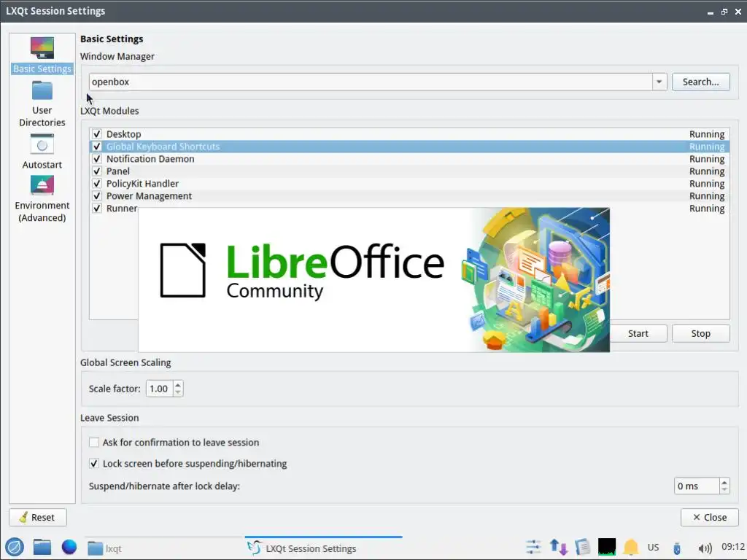Click the Start module button
This screenshot has width=747, height=560.
(x=638, y=333)
